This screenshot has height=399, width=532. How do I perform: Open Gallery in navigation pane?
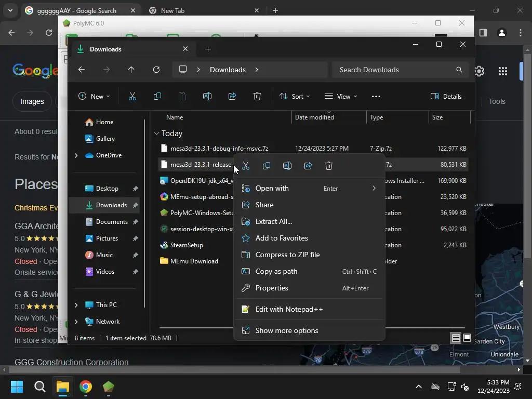105,139
